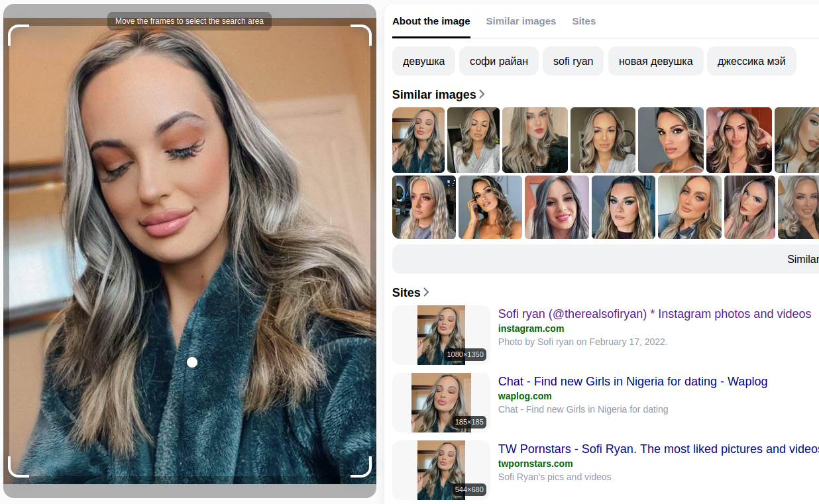
Task: Click the instagram.com domain link
Action: tap(531, 328)
